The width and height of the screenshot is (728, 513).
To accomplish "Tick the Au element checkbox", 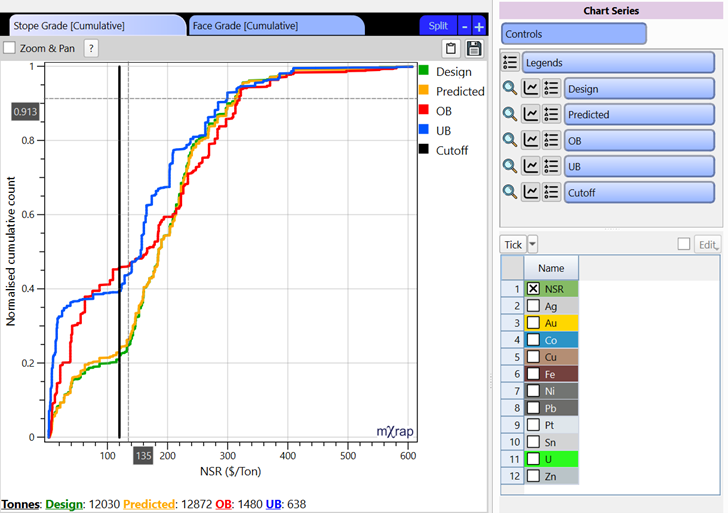I will (533, 323).
